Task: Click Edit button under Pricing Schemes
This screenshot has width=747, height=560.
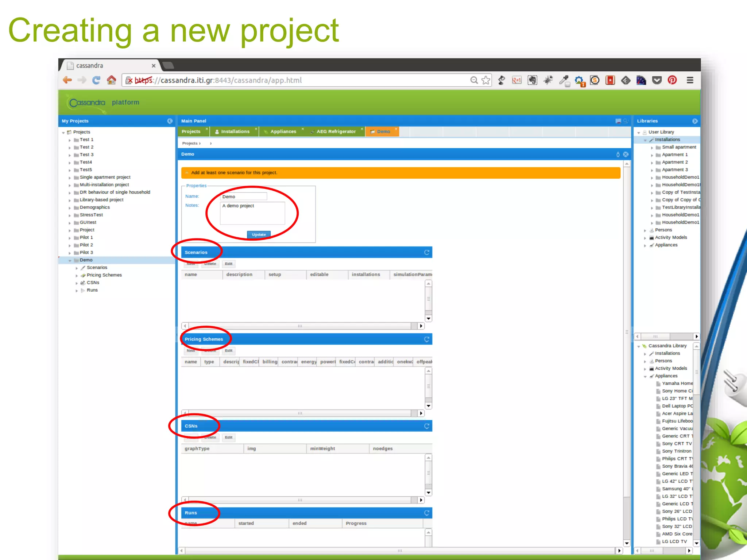Action: 229,351
